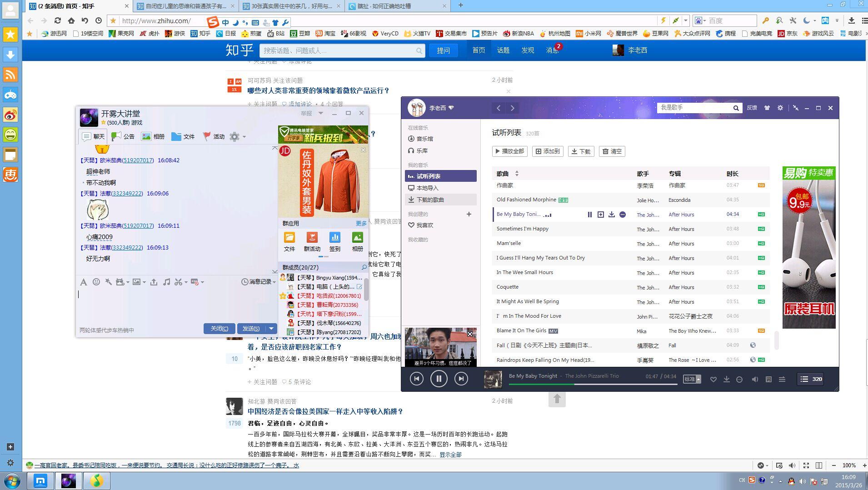Open group settings gear dropdown
This screenshot has width=868, height=490.
coord(237,136)
